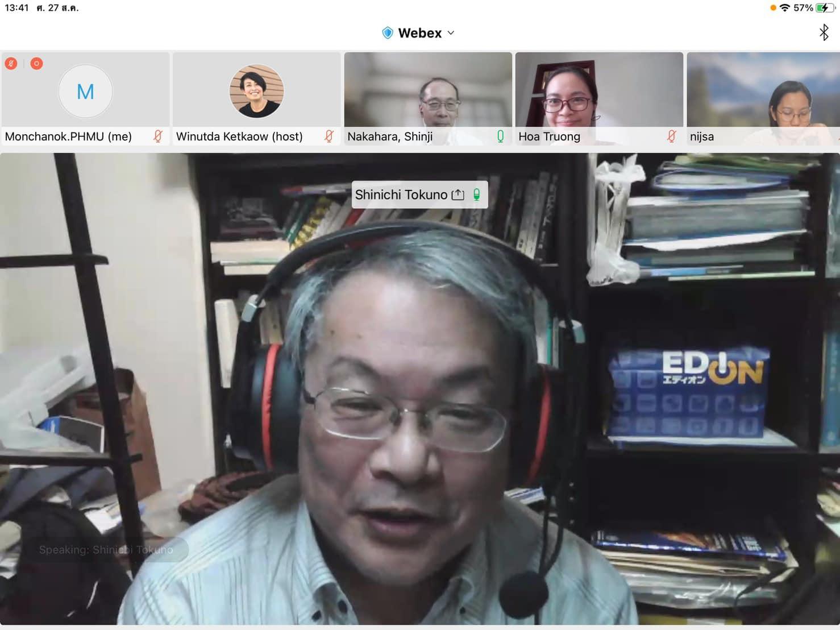Tap the 'Winutda Ketkaow (host)' name label

point(239,136)
